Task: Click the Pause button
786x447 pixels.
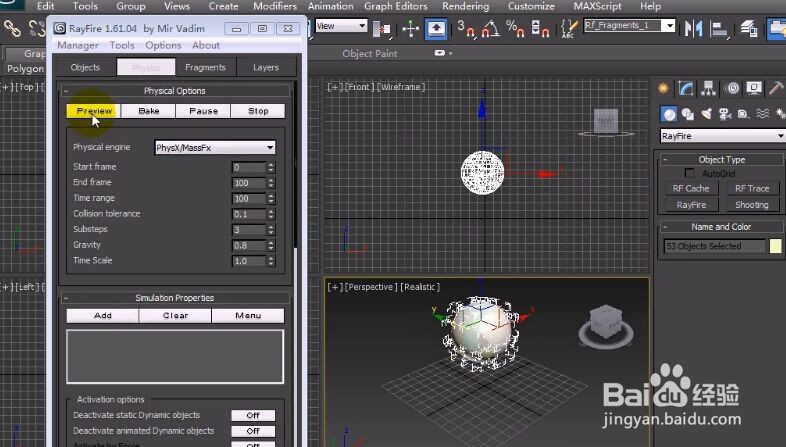Action: point(204,111)
